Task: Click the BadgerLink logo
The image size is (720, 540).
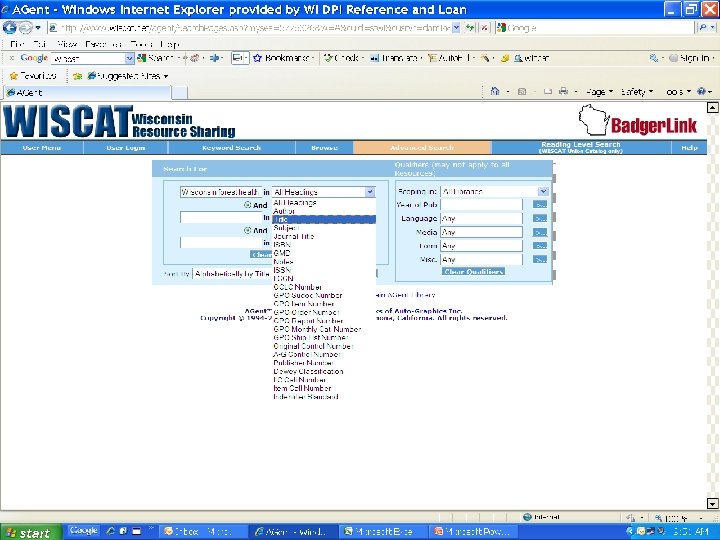Action: [638, 121]
